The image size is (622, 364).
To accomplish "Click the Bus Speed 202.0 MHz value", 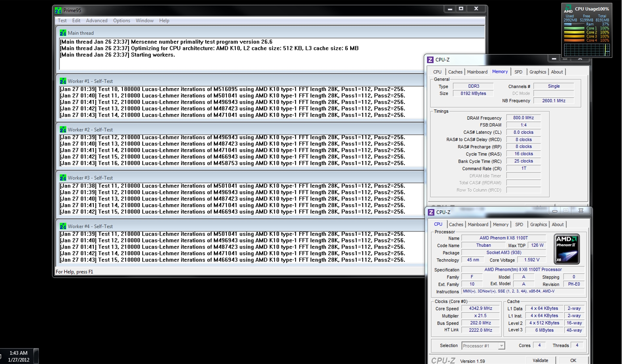I will [x=480, y=323].
